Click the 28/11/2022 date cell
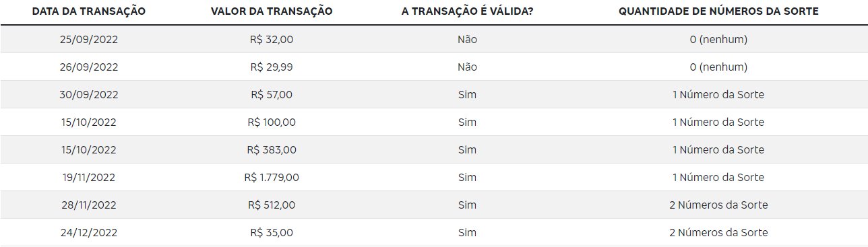Screen dimensions: 868x247 click(x=89, y=205)
